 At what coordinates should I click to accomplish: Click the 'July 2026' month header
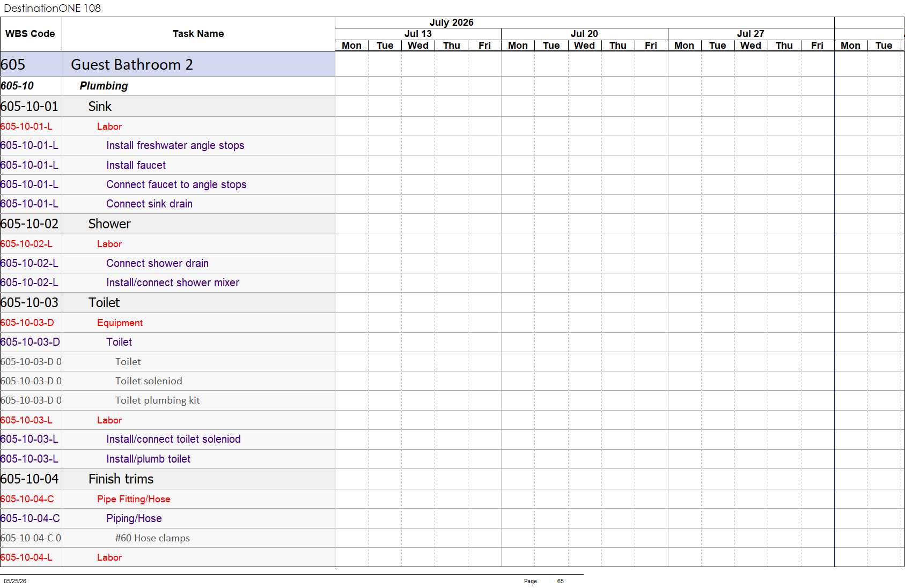click(x=451, y=23)
